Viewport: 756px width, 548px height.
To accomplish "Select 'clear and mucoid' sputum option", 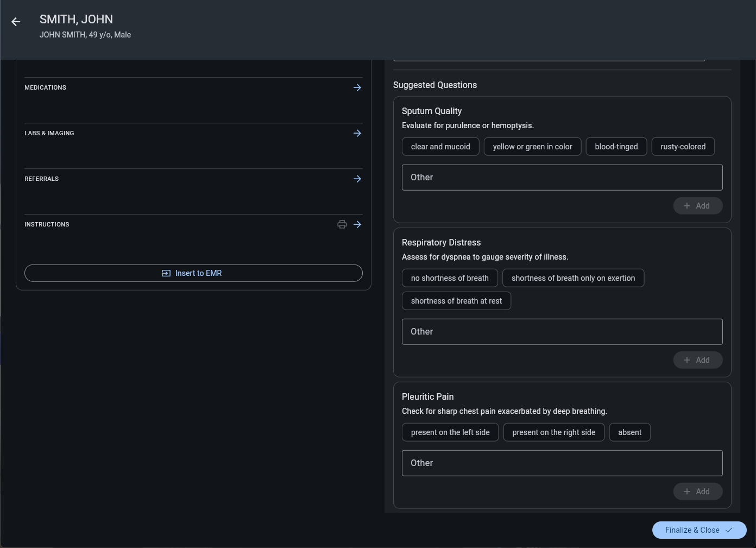I will click(440, 147).
